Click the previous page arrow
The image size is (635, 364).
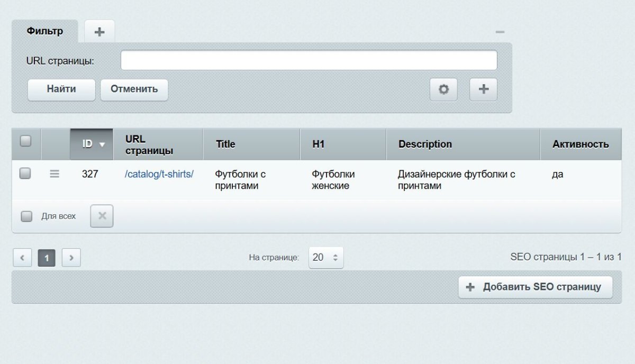[22, 257]
